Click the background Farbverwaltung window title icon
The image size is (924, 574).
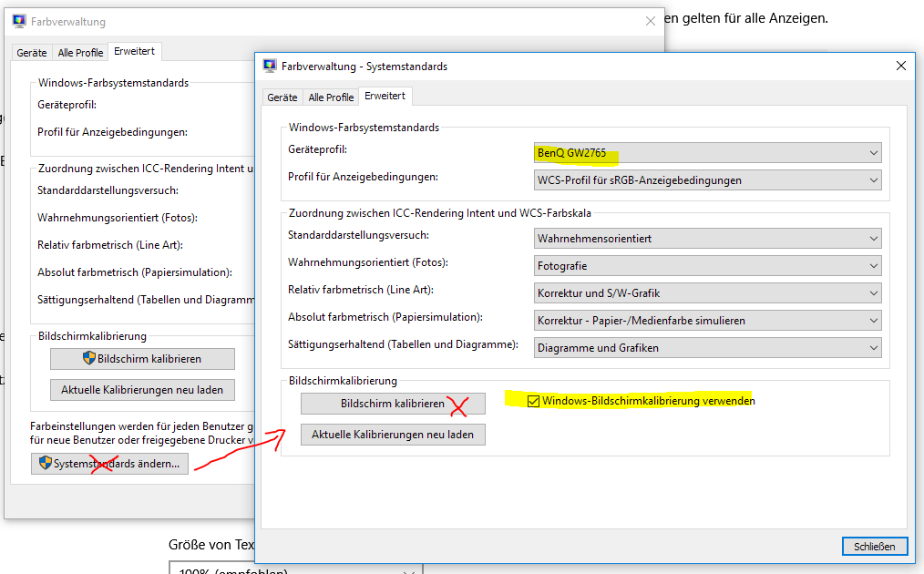tap(19, 21)
